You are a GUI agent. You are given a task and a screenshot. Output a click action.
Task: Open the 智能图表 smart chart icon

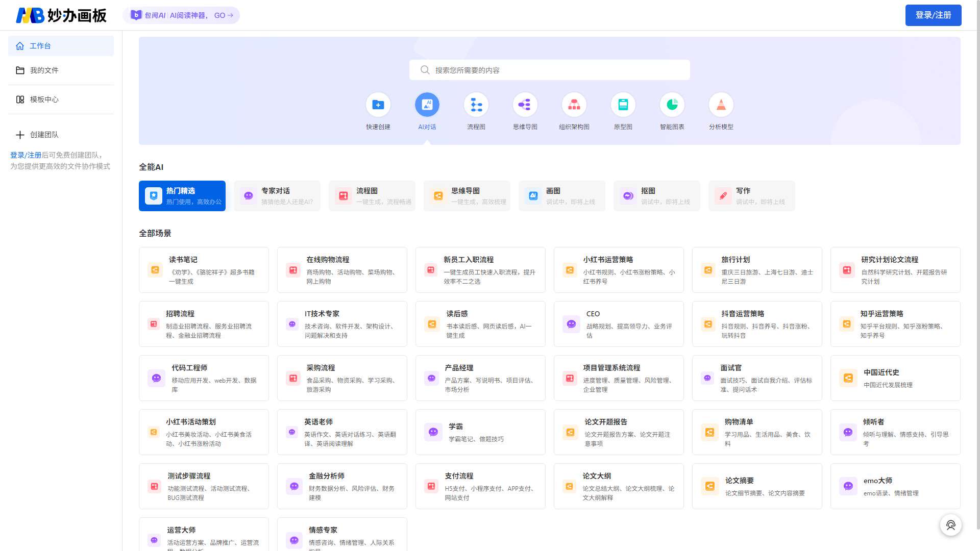coord(672,105)
